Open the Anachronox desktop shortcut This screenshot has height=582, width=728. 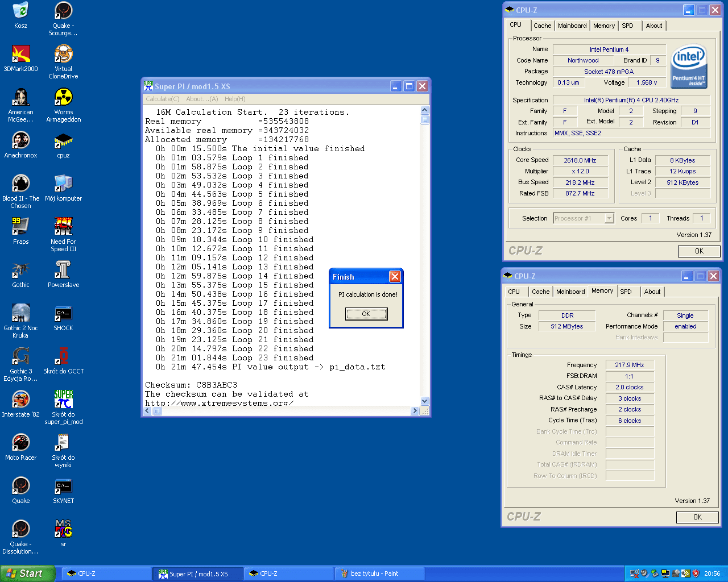pos(20,145)
